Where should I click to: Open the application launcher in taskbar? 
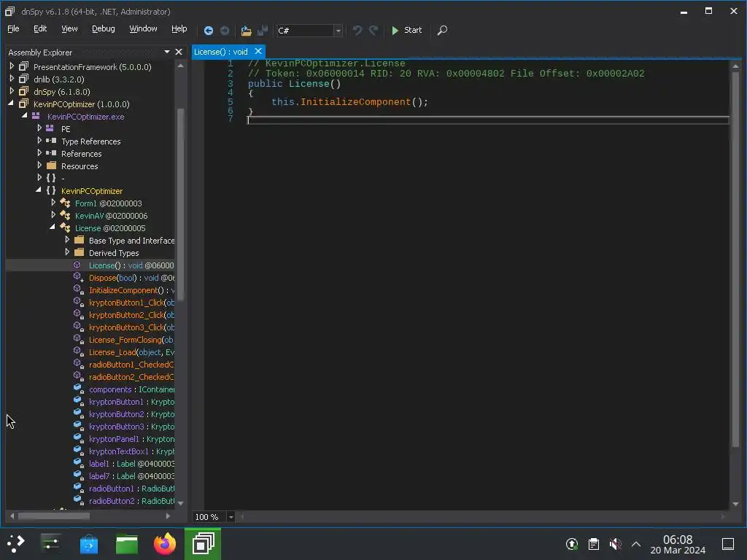[x=15, y=543]
